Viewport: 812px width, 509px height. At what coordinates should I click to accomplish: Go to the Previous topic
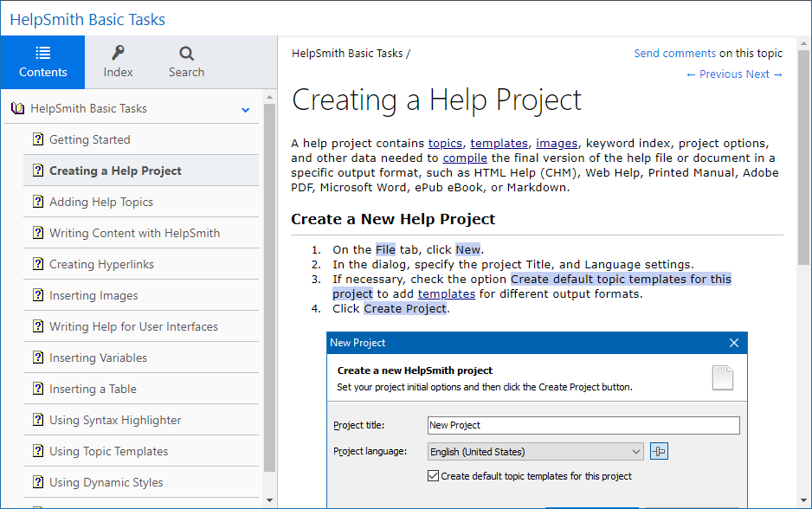tap(713, 74)
